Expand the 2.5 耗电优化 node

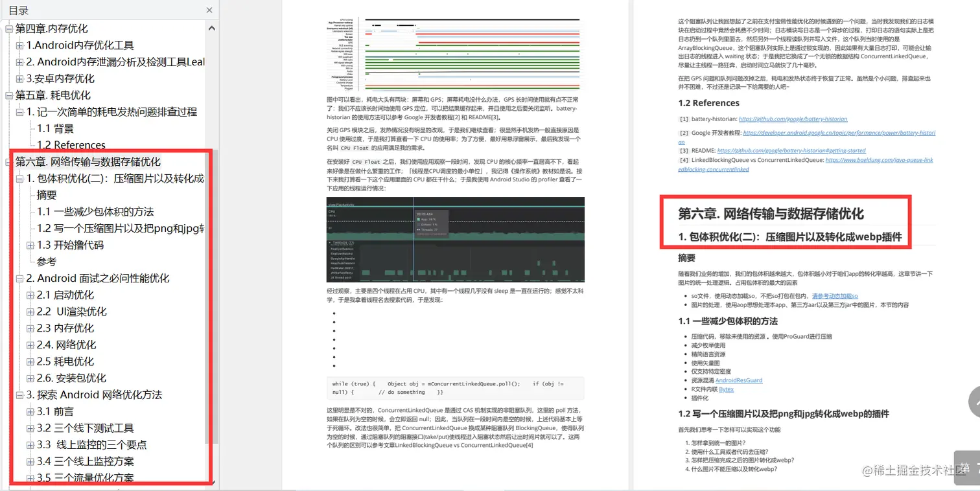[30, 362]
